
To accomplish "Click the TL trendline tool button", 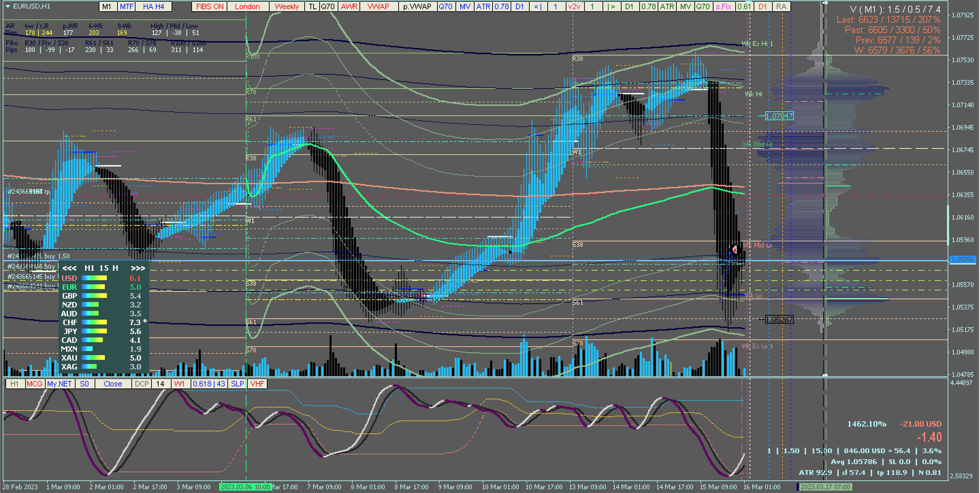I will pyautogui.click(x=312, y=6).
